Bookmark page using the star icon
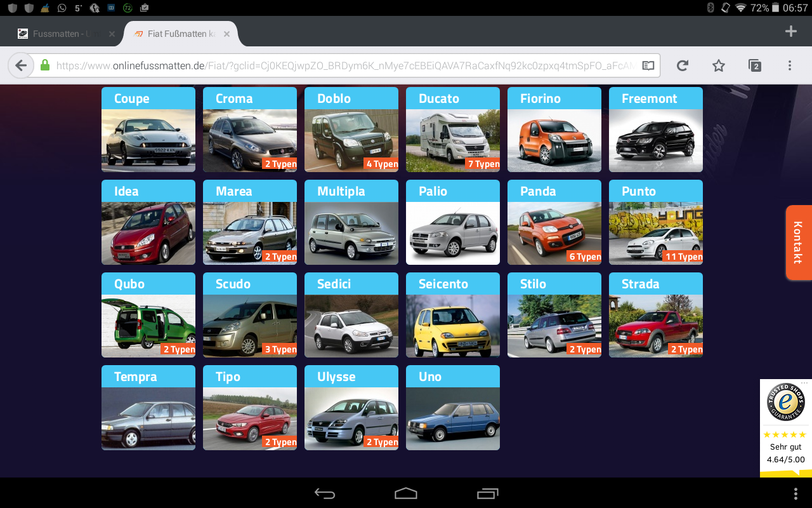812x508 pixels. pyautogui.click(x=718, y=65)
